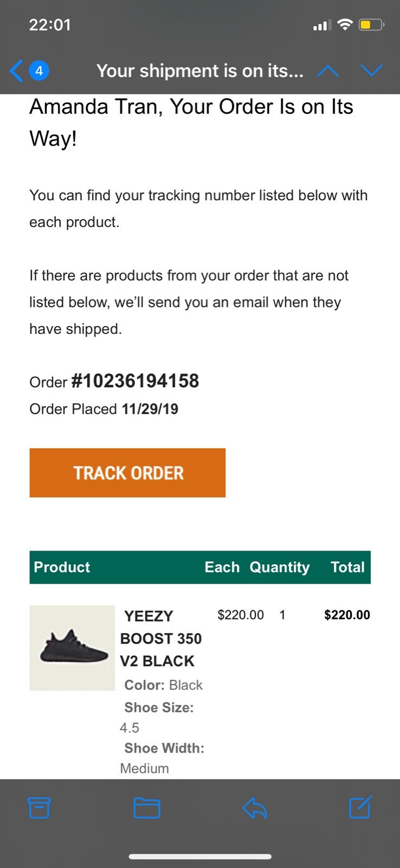Screen dimensions: 400x868
Task: Tap the blue unread count badge
Action: [x=39, y=71]
